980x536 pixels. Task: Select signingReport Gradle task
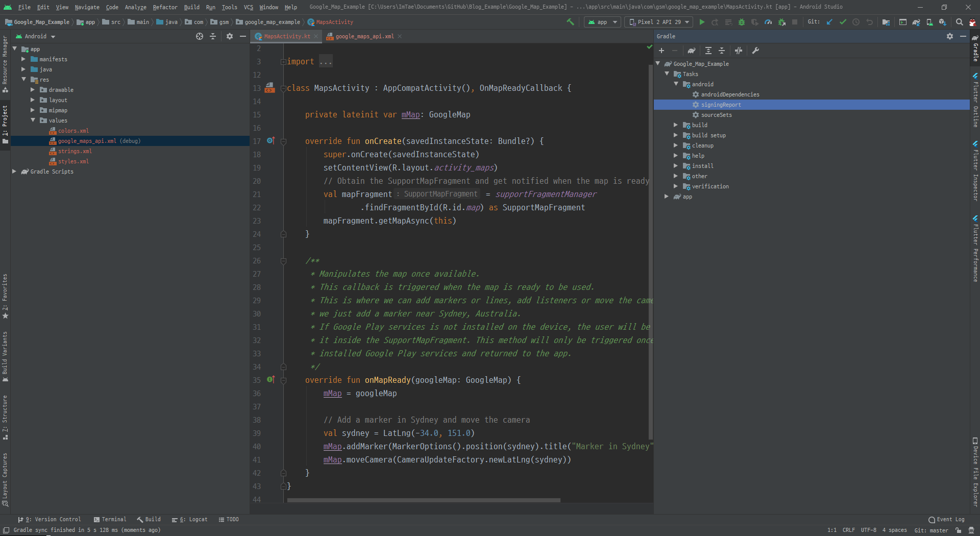click(x=812, y=105)
